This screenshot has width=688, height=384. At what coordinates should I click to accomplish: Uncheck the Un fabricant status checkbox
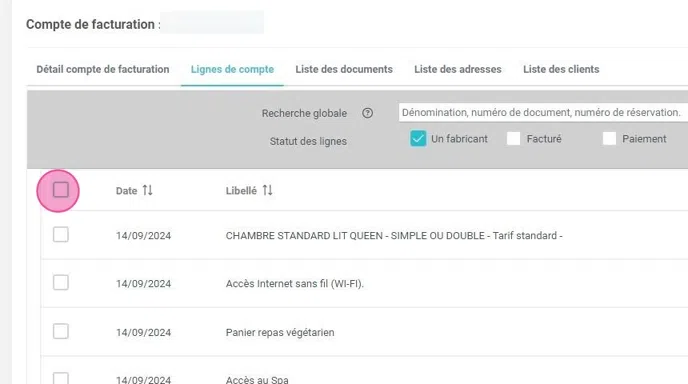click(418, 139)
